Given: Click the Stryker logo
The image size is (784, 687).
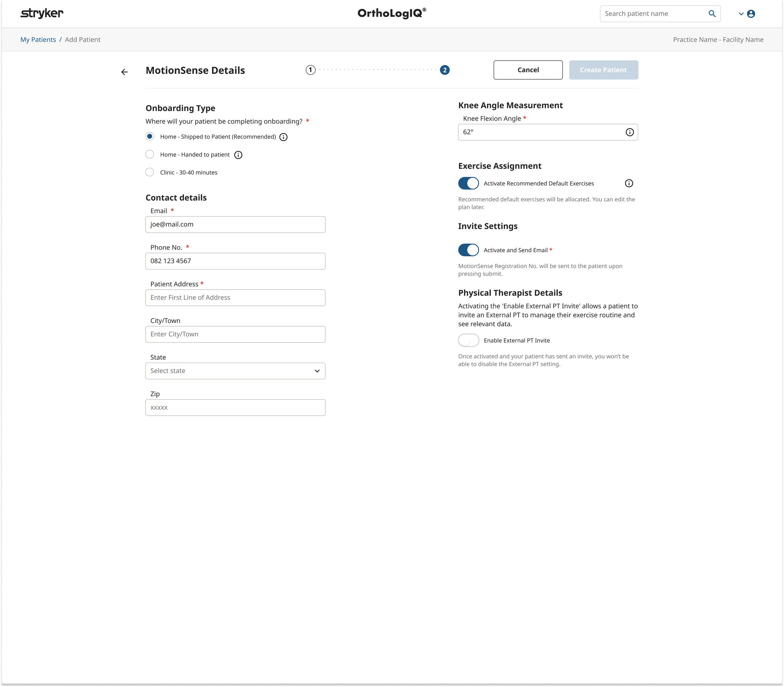Looking at the screenshot, I should pyautogui.click(x=42, y=13).
